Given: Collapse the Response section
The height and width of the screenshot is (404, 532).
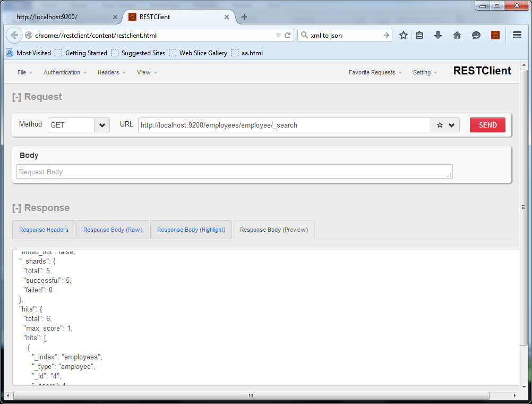Looking at the screenshot, I should pos(16,208).
